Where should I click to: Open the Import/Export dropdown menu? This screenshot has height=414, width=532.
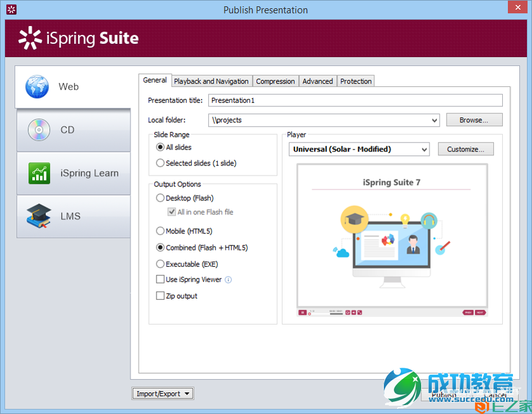coord(163,394)
